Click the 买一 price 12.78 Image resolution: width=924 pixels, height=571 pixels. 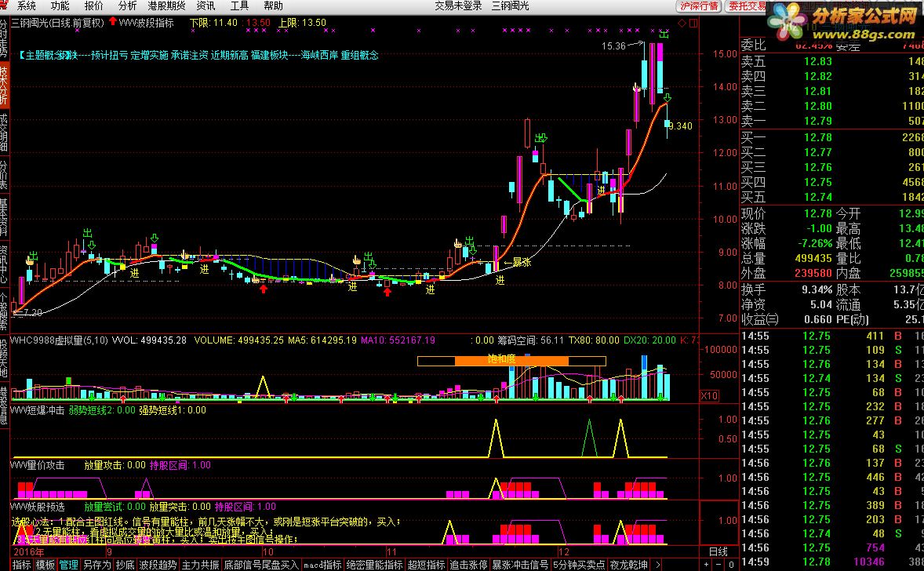pyautogui.click(x=817, y=137)
